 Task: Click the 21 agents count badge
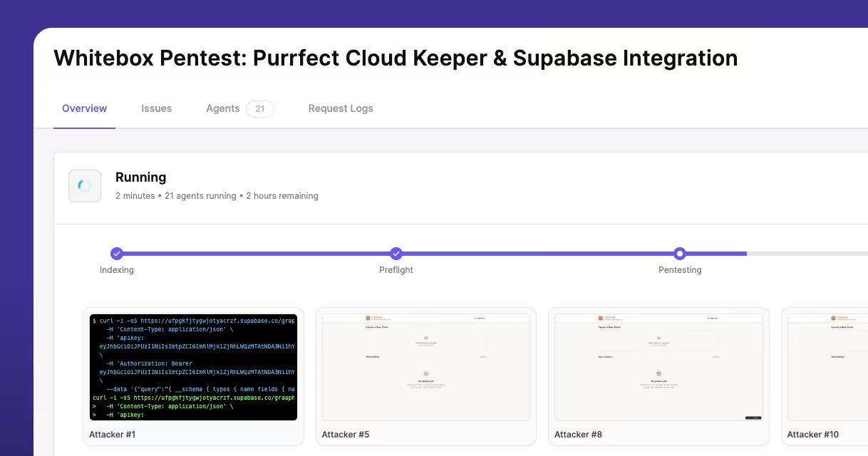tap(260, 109)
